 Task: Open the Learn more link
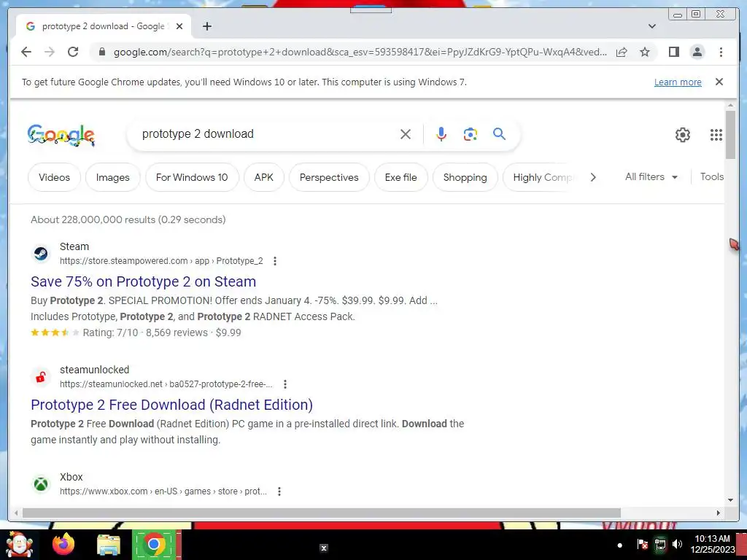678,82
